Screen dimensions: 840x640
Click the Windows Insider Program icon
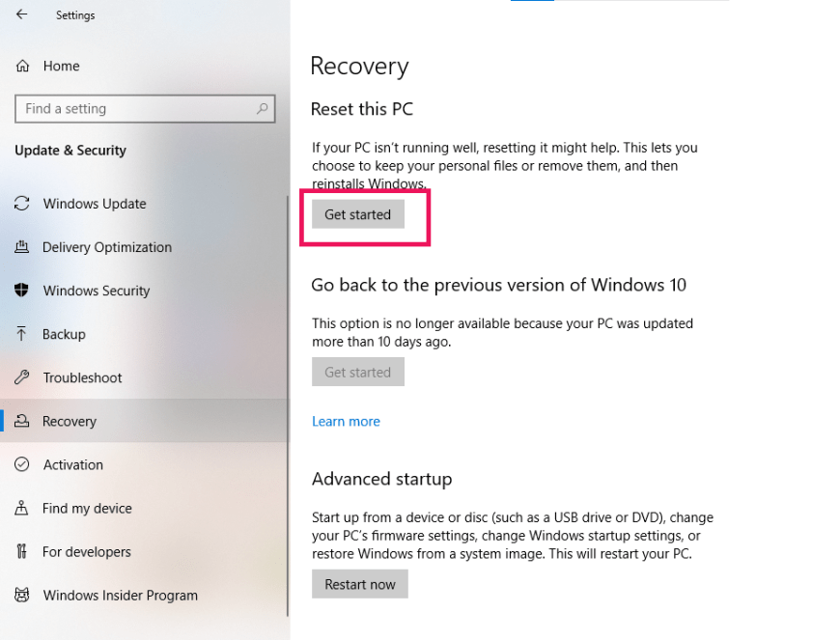coord(22,595)
